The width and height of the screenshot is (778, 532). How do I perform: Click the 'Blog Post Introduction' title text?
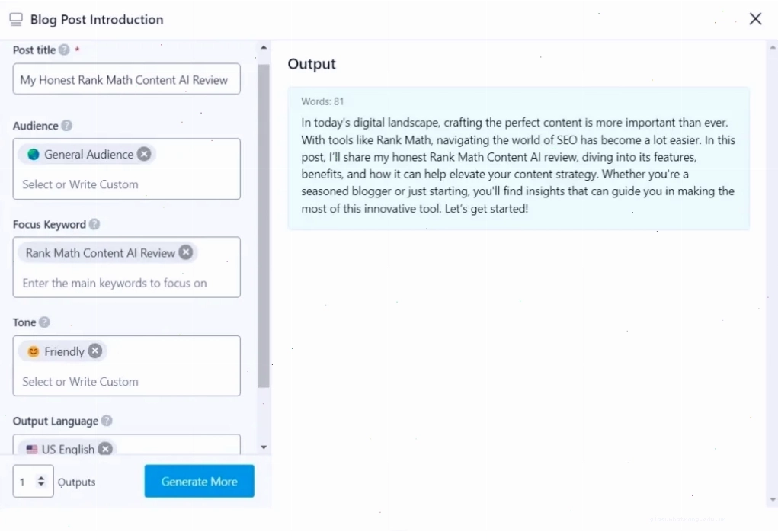97,19
